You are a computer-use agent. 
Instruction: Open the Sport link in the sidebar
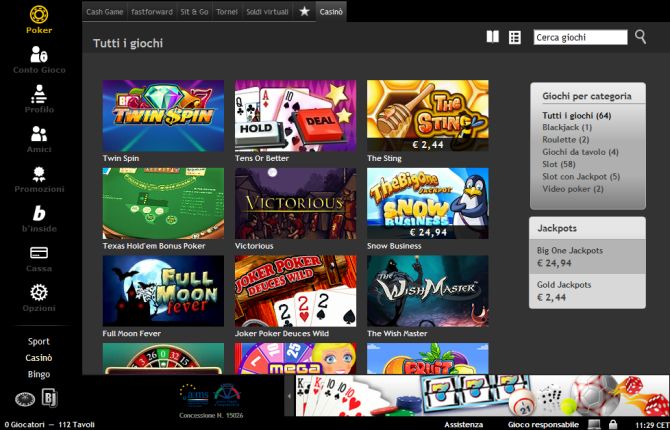click(x=39, y=342)
